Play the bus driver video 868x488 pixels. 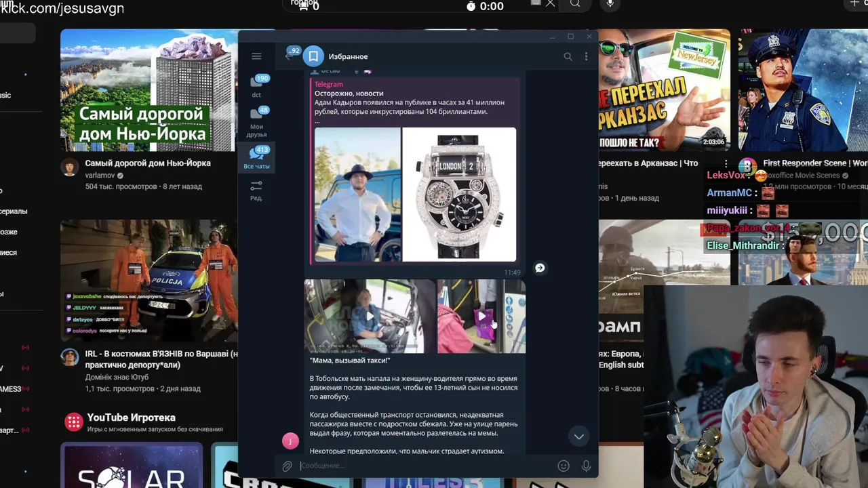[x=370, y=316]
